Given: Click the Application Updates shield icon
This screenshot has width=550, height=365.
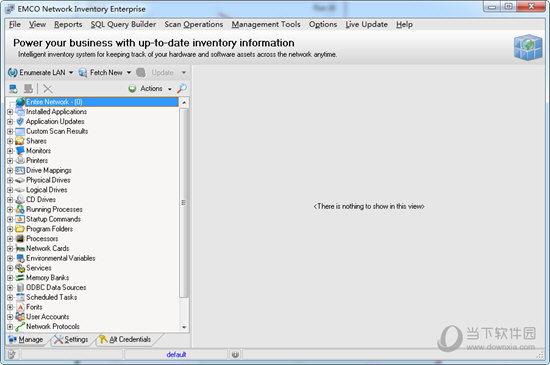Looking at the screenshot, I should [20, 121].
